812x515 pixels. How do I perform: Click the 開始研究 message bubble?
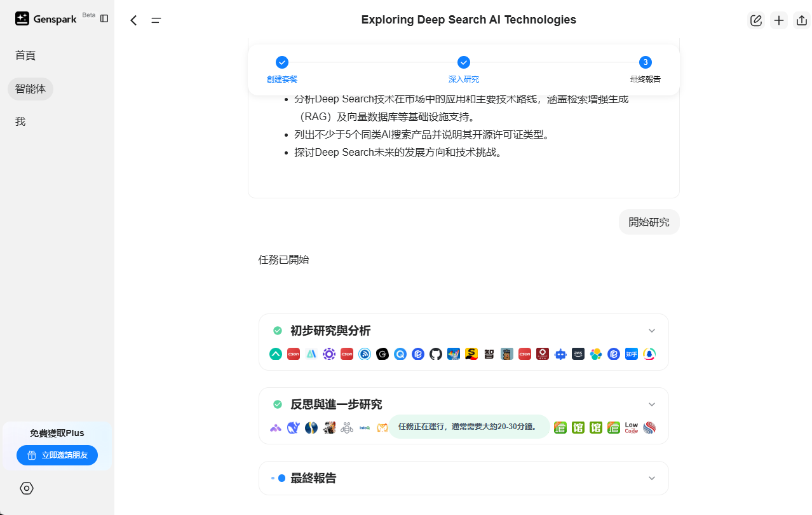(x=649, y=222)
